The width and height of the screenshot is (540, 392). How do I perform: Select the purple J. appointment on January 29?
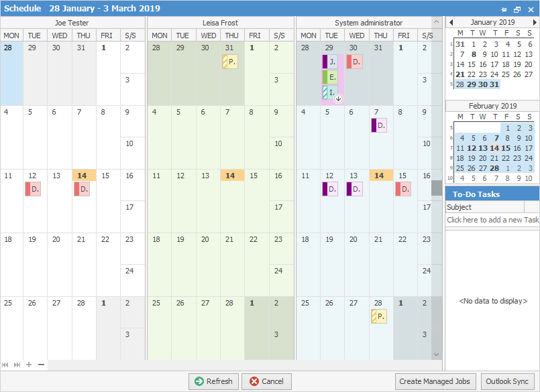[329, 61]
